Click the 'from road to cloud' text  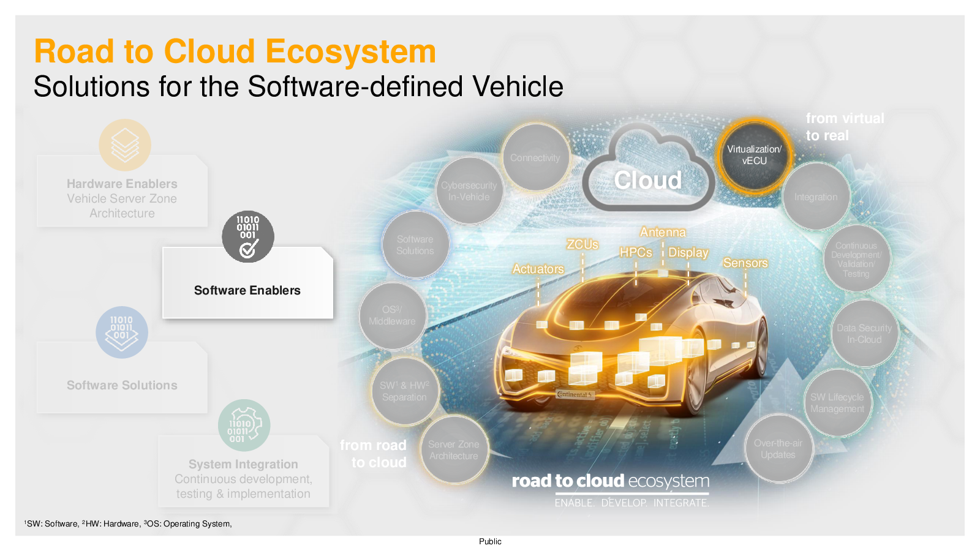pyautogui.click(x=373, y=454)
